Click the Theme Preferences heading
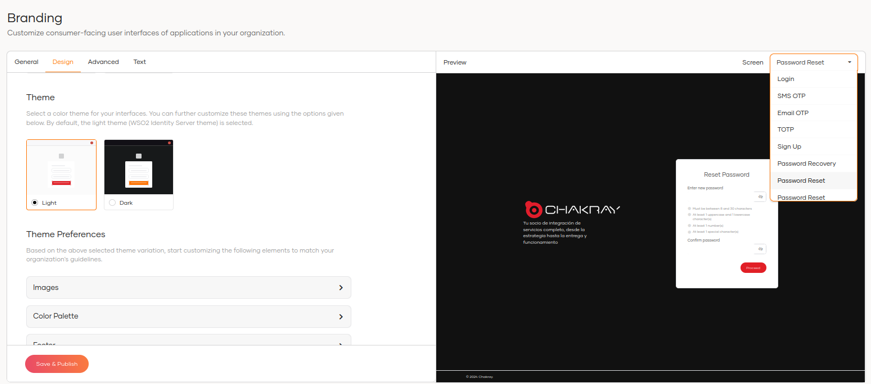 point(66,234)
